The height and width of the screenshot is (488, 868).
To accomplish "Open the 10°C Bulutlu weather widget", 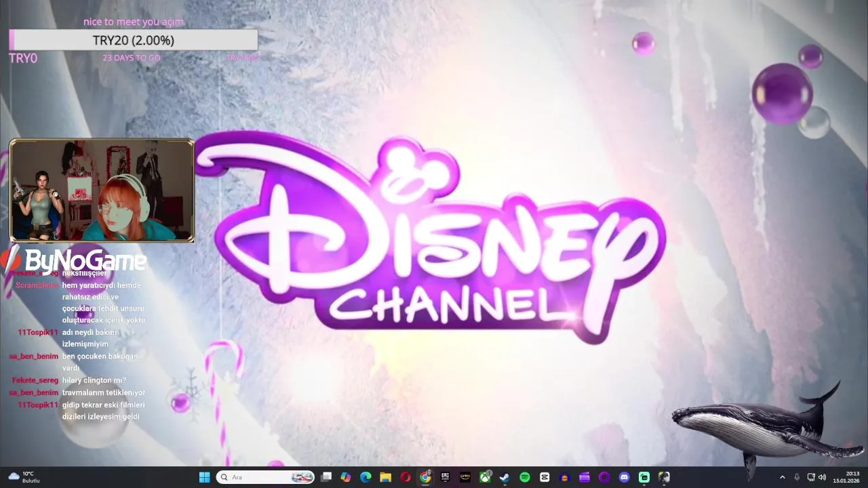I will pyautogui.click(x=24, y=477).
